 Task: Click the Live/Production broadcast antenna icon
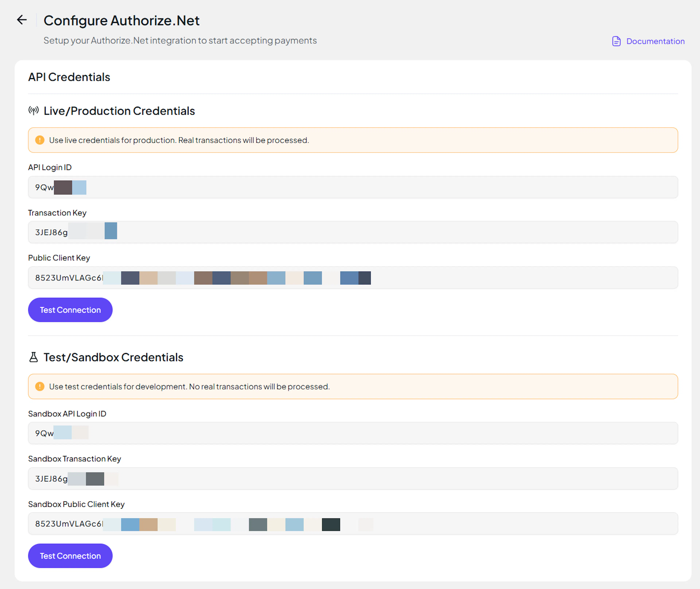(x=33, y=111)
